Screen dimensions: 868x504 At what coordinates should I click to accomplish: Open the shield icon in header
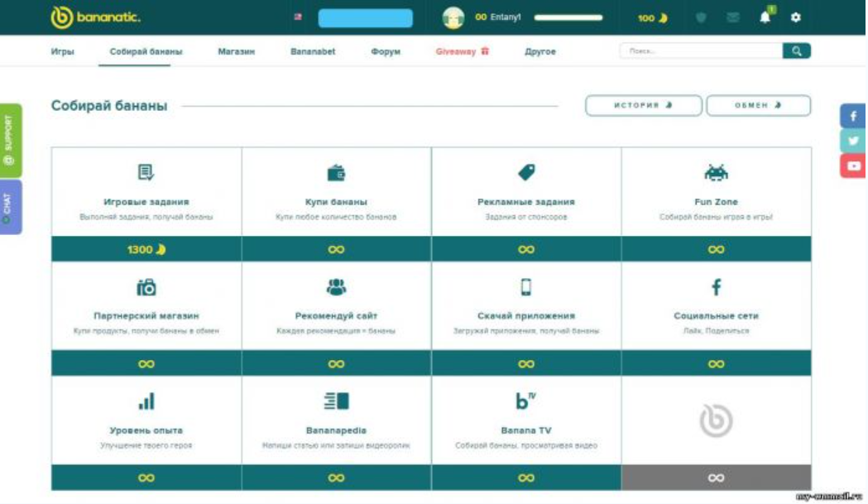pyautogui.click(x=701, y=17)
